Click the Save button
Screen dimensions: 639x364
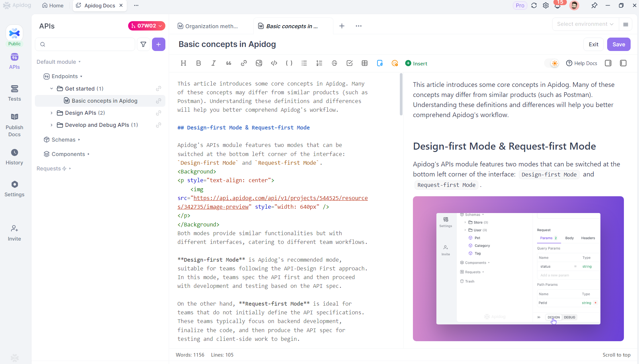619,44
